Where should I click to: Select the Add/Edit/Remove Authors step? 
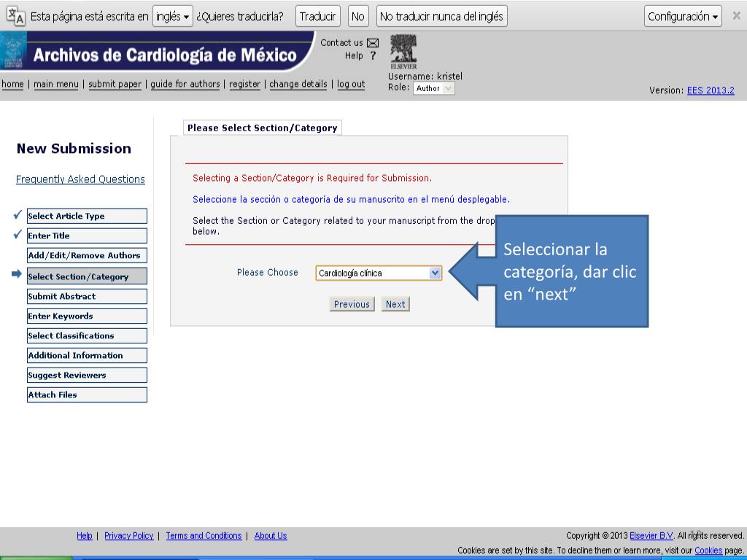(x=87, y=256)
